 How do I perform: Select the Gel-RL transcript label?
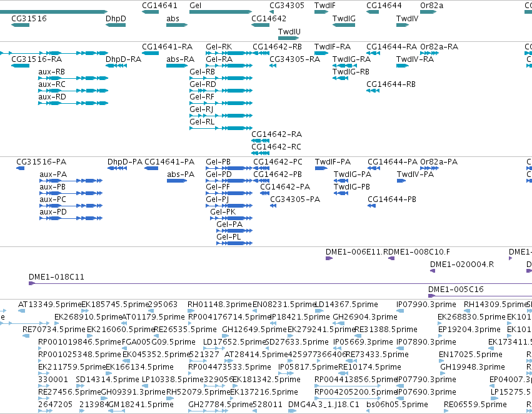click(202, 121)
